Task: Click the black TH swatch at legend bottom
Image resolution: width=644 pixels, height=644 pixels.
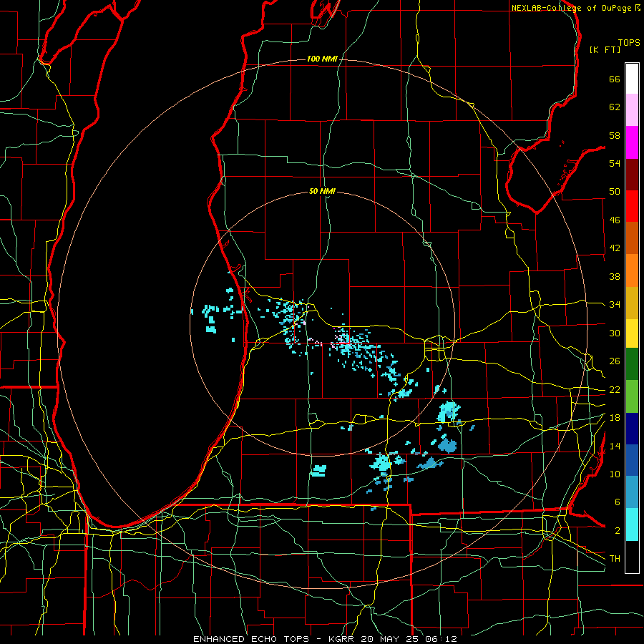Action: point(632,557)
